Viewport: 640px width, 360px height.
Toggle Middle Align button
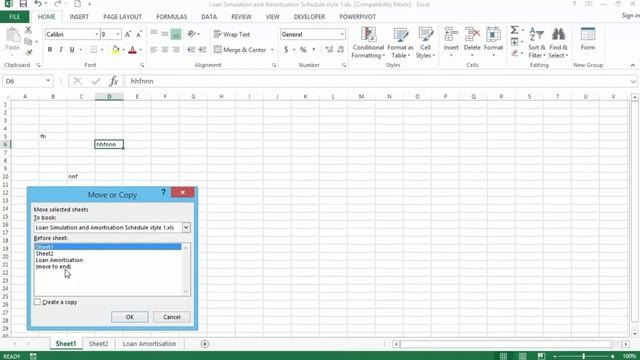pyautogui.click(x=164, y=34)
